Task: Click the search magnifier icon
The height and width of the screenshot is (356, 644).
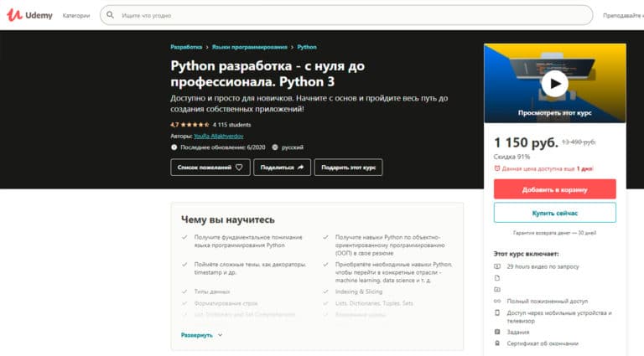Action: (112, 15)
